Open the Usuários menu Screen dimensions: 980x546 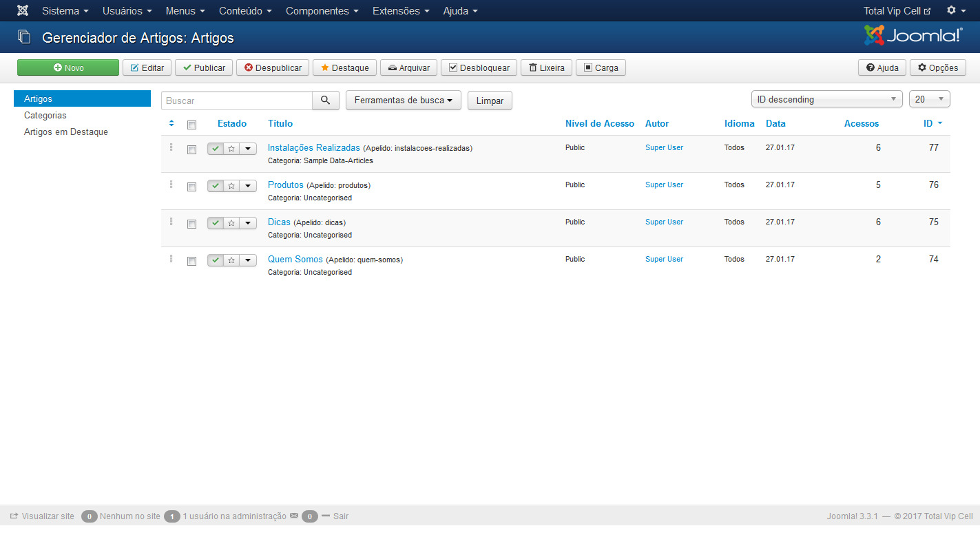[x=127, y=11]
